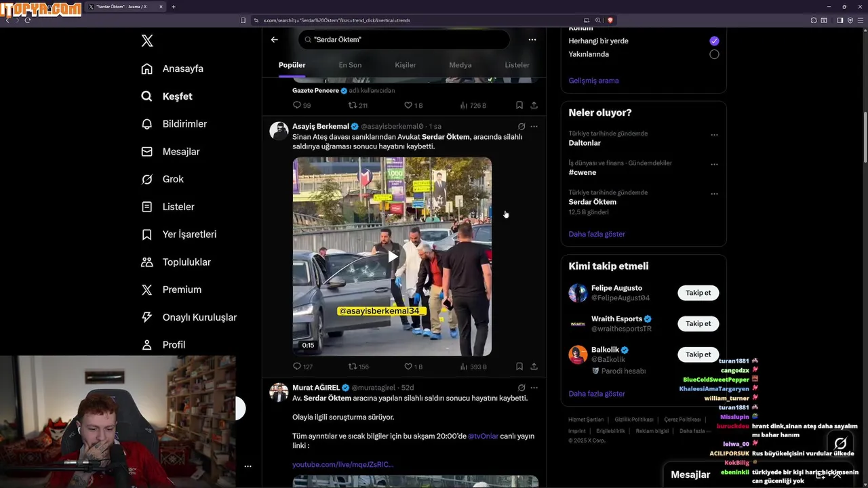Play the Asayiş Berkemal tweet video
The height and width of the screenshot is (488, 868).
coord(392,257)
